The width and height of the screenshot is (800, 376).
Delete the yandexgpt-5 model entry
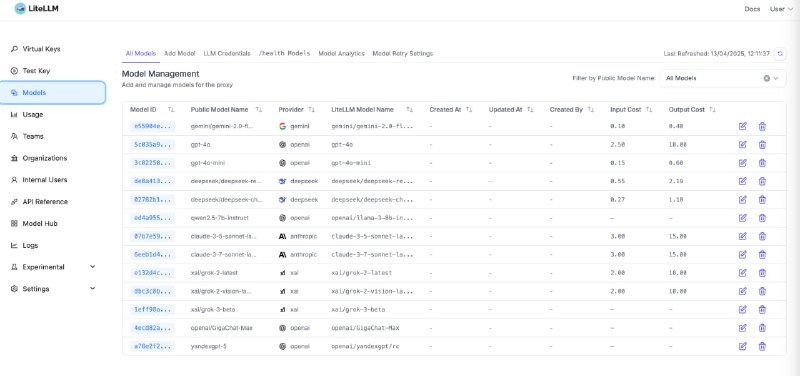(762, 346)
